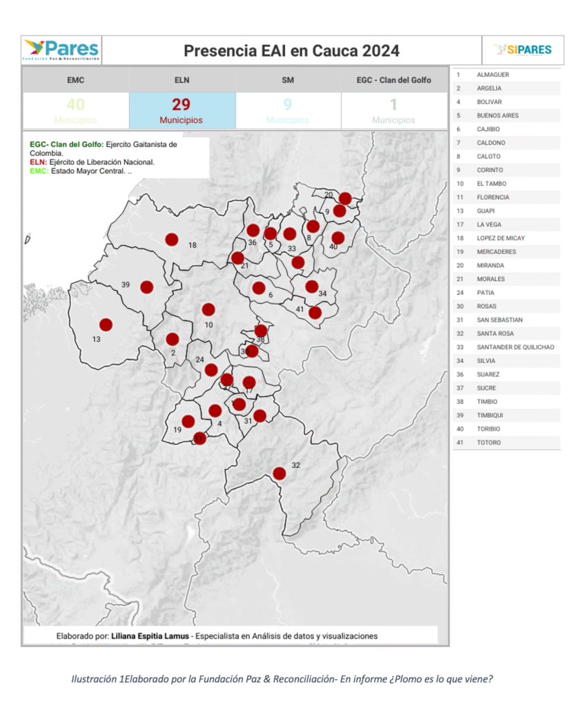Select the marker above label 10

(208, 310)
